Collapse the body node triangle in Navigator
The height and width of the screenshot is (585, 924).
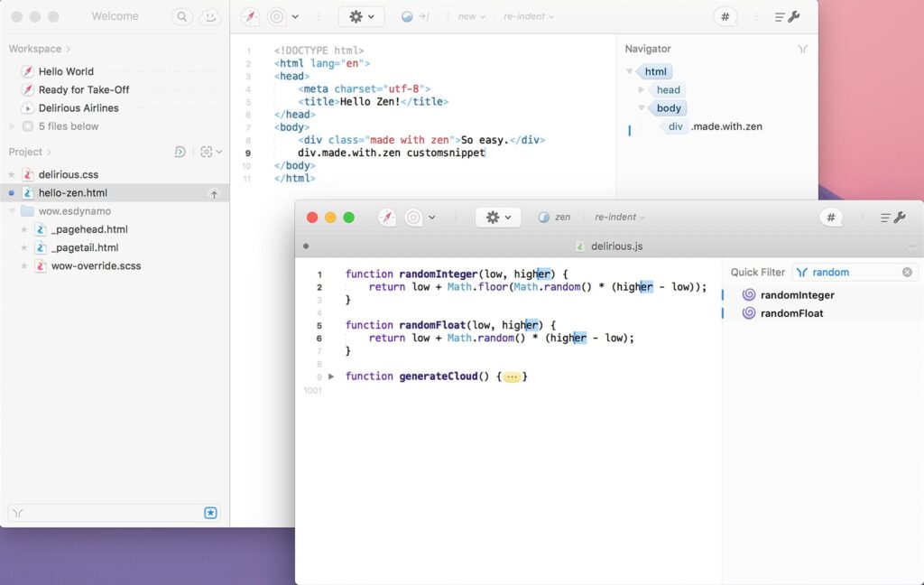[642, 108]
